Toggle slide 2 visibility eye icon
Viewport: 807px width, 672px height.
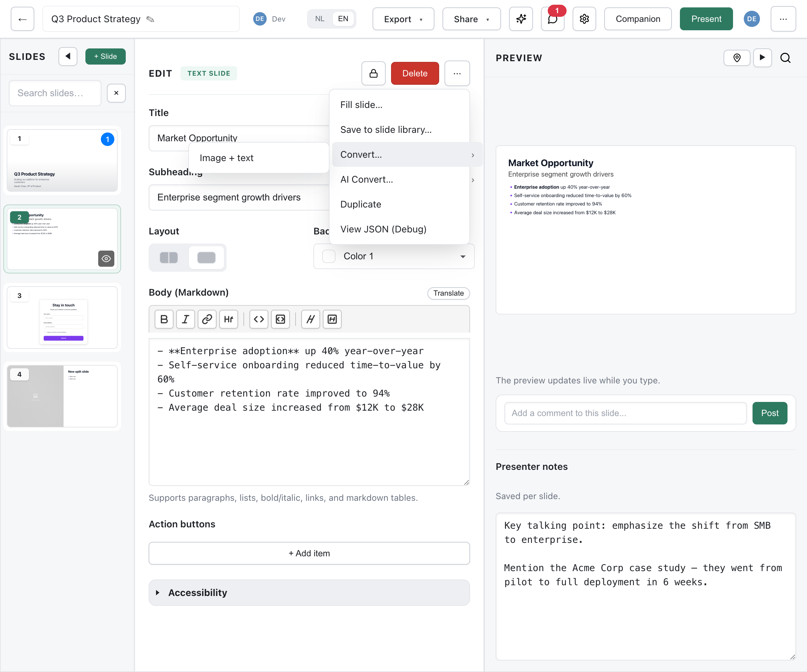pyautogui.click(x=107, y=259)
